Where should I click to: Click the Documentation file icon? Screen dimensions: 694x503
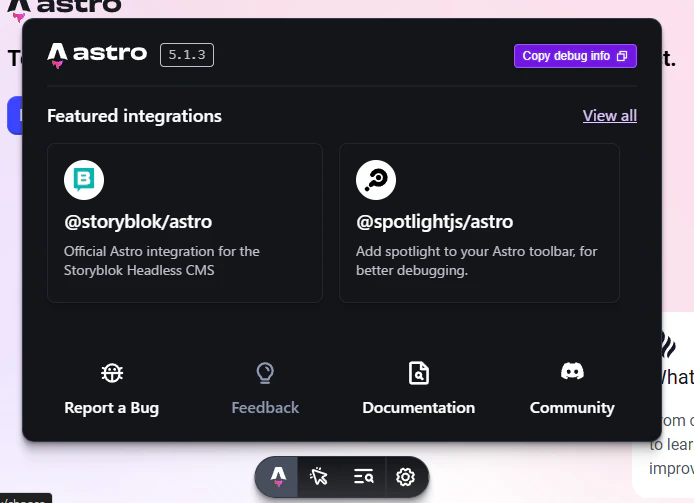click(419, 373)
